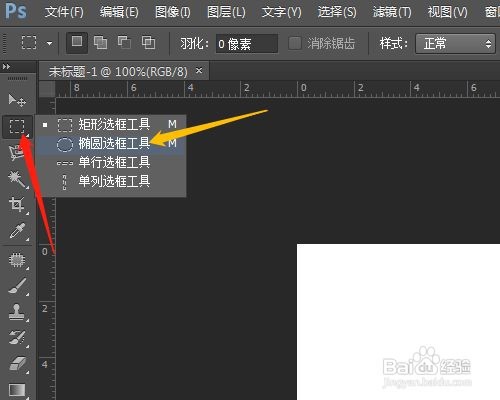Select the Lasso tool behind the flyout
500x400 pixels.
(16, 153)
